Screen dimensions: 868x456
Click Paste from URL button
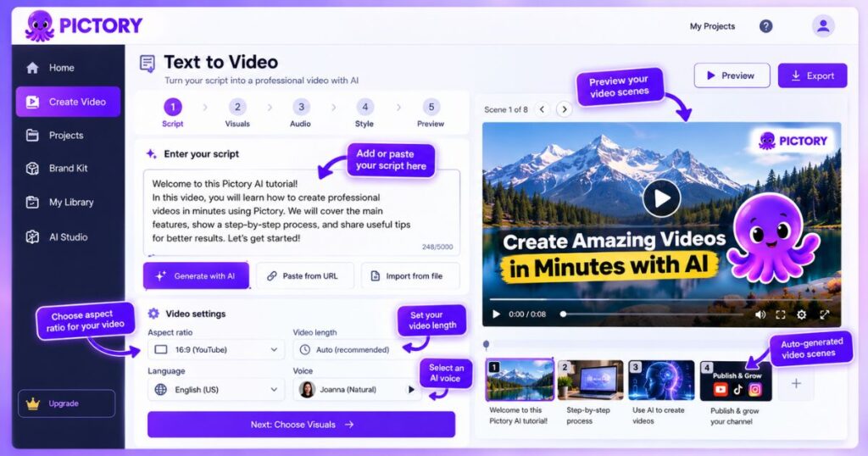(x=304, y=275)
